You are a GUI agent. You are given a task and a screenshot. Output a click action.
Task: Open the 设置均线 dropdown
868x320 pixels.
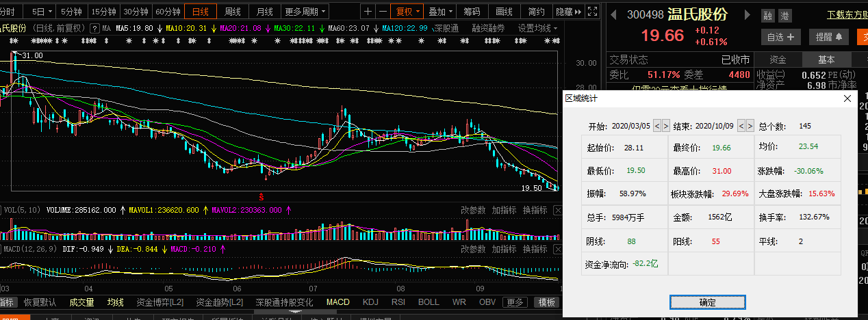point(537,28)
